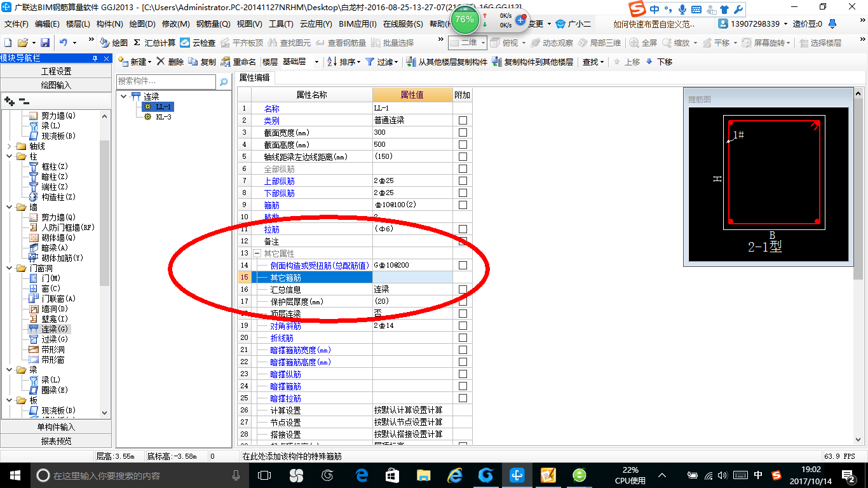Click the new file icon
Screen dimensions: 868x488
8,43
